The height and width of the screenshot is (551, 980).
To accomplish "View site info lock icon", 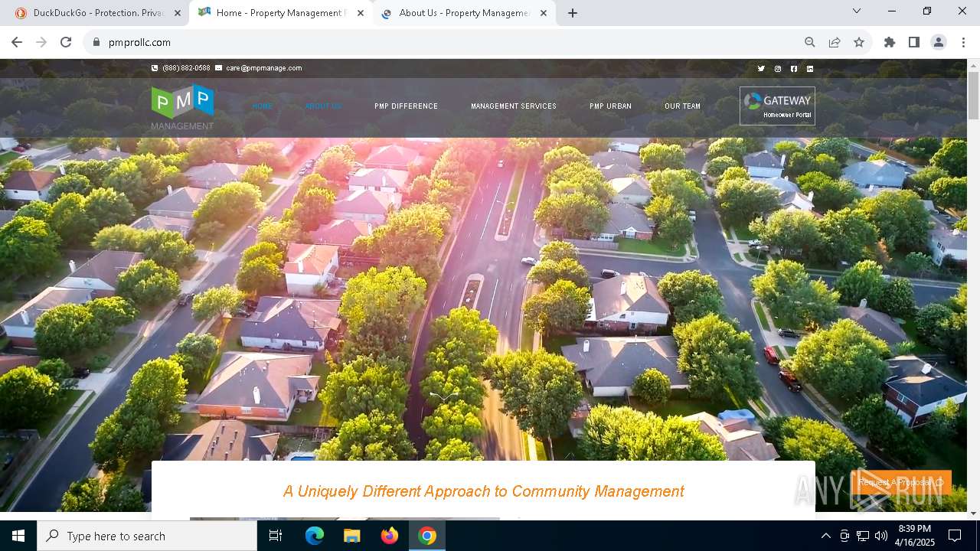I will [x=96, y=42].
